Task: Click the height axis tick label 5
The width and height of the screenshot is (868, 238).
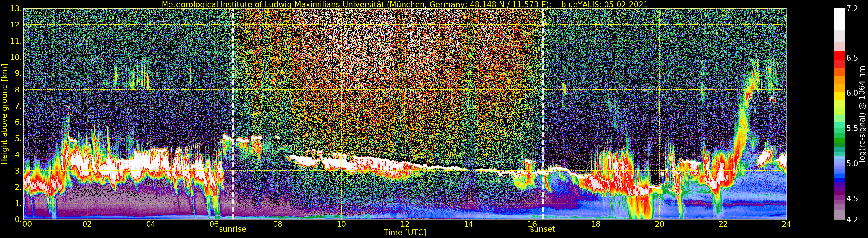Action: (x=19, y=138)
